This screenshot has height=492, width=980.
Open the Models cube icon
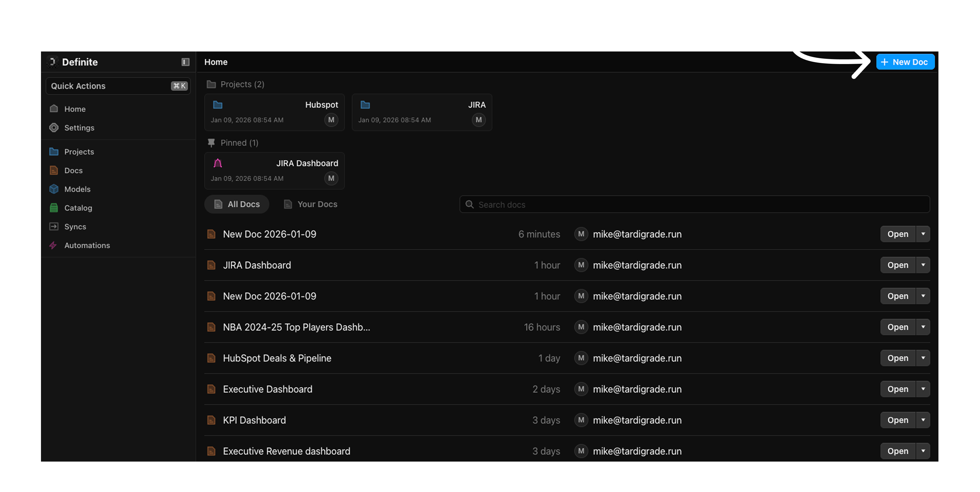tap(54, 189)
